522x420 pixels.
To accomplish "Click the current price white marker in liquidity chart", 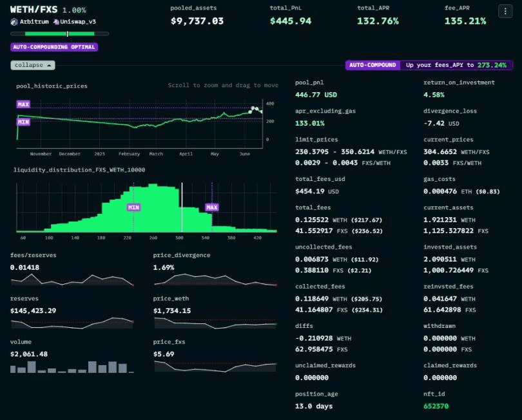I will point(182,207).
